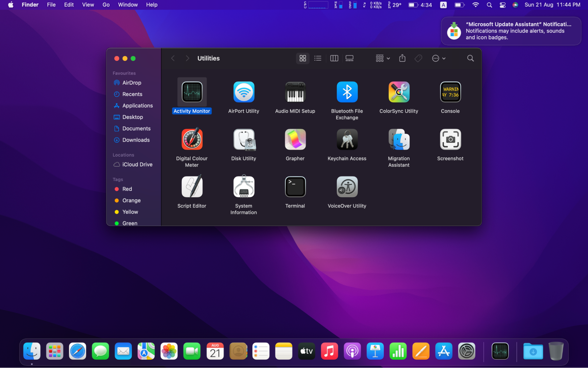Select the VoiceOver Utility icon

coord(347,187)
